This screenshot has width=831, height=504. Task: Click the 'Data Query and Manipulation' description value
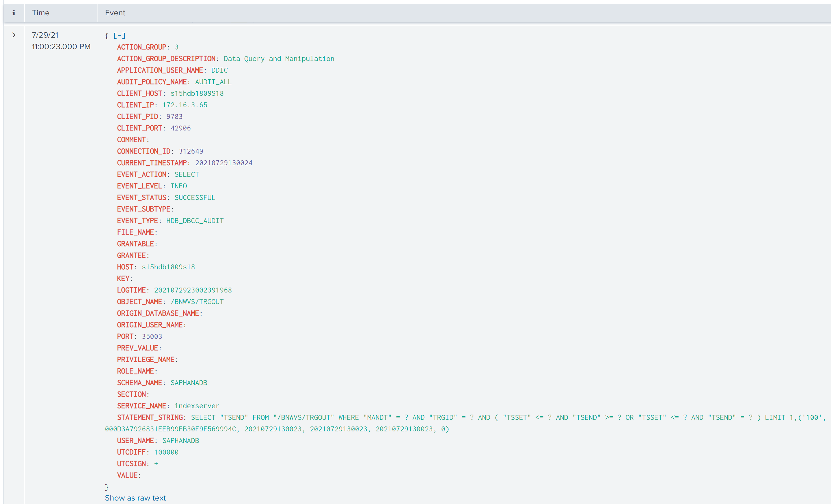click(x=279, y=59)
